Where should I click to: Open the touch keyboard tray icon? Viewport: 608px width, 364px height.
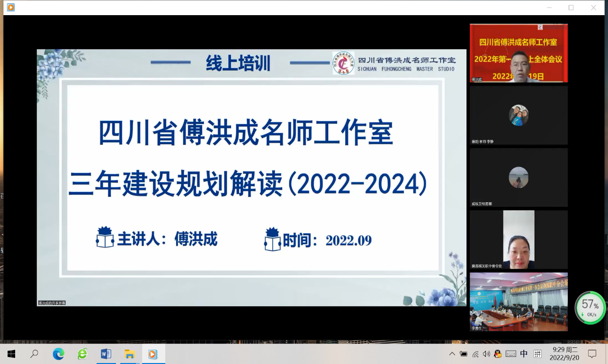510,354
